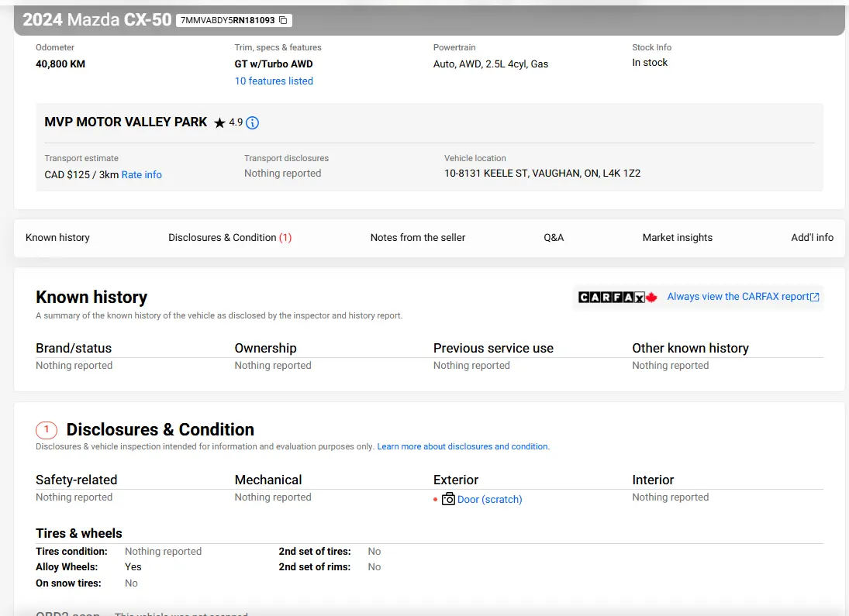Image resolution: width=849 pixels, height=616 pixels.
Task: Click the dealer rating value 4.9
Action: point(236,122)
